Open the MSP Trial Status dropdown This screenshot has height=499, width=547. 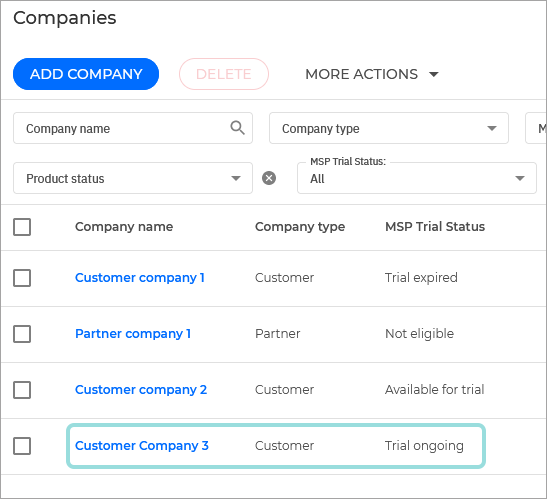click(417, 178)
